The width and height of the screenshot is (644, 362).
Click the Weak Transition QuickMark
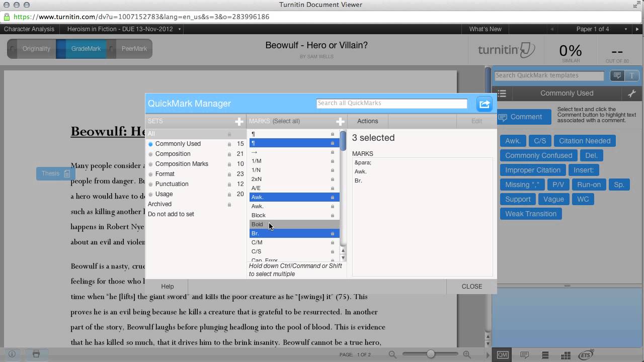pyautogui.click(x=531, y=214)
